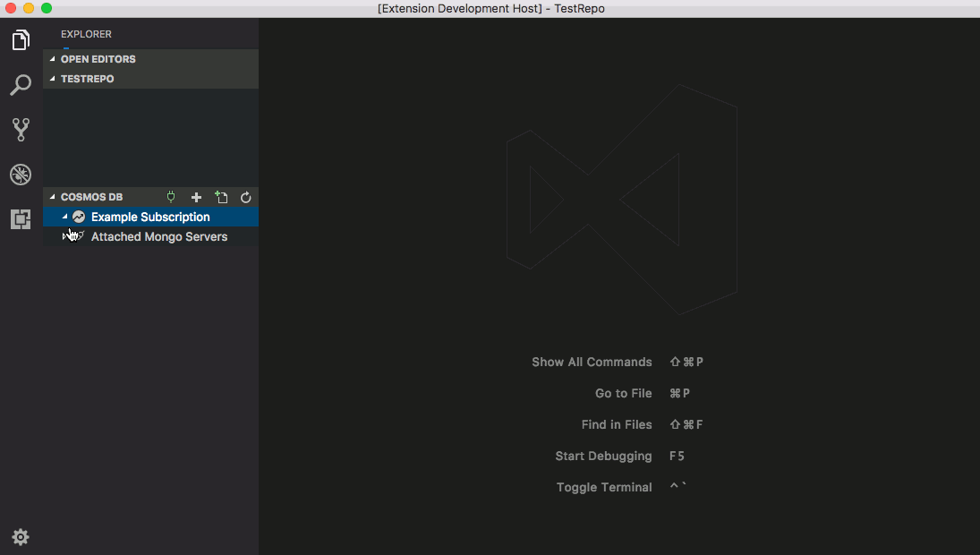
Task: Click the TESTREPO header label
Action: (88, 79)
